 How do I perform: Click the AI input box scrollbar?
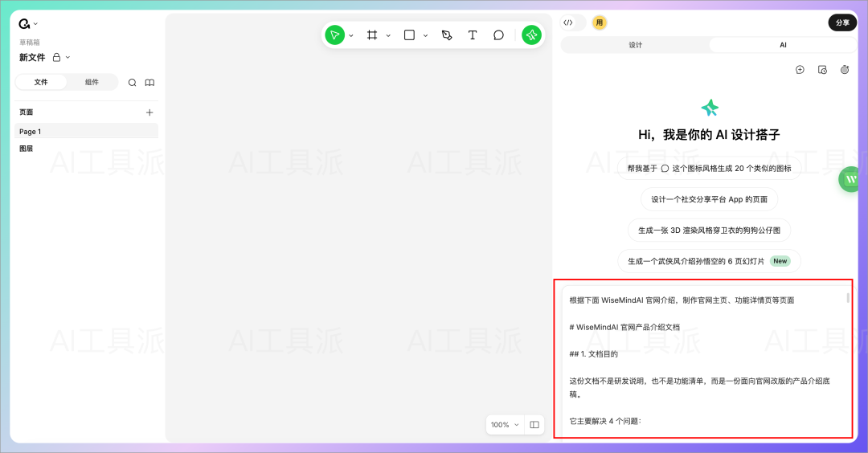pyautogui.click(x=848, y=297)
